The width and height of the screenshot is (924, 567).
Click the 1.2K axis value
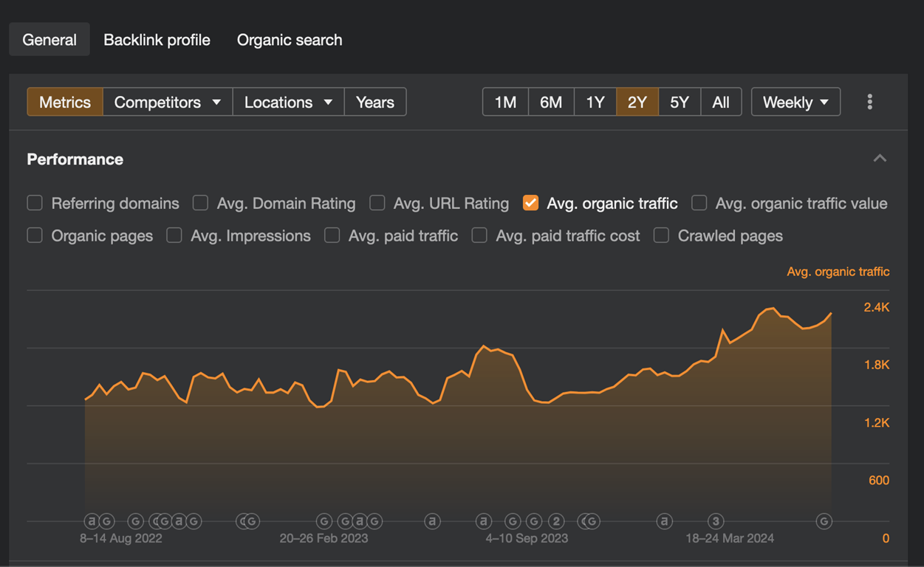point(877,422)
